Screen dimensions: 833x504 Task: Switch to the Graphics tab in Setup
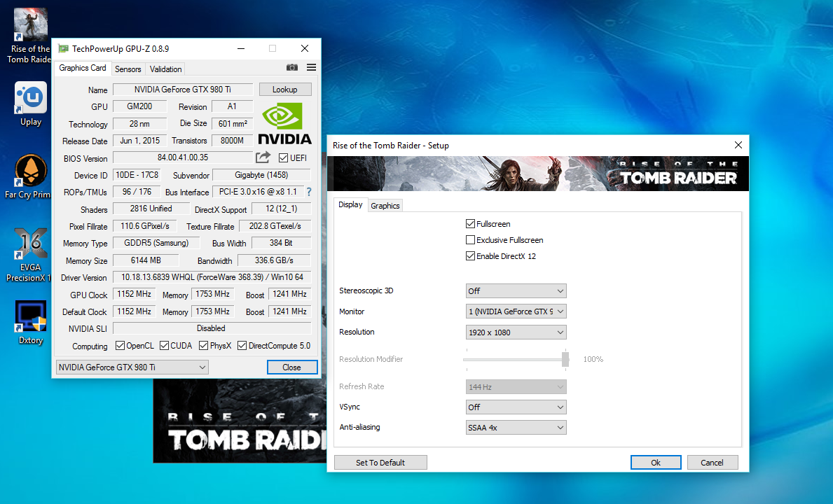coord(385,206)
